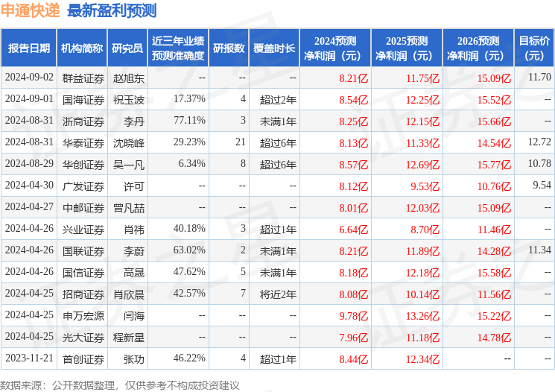The width and height of the screenshot is (555, 392).
Task: Click the 数据来源 footer note
Action: (120, 385)
